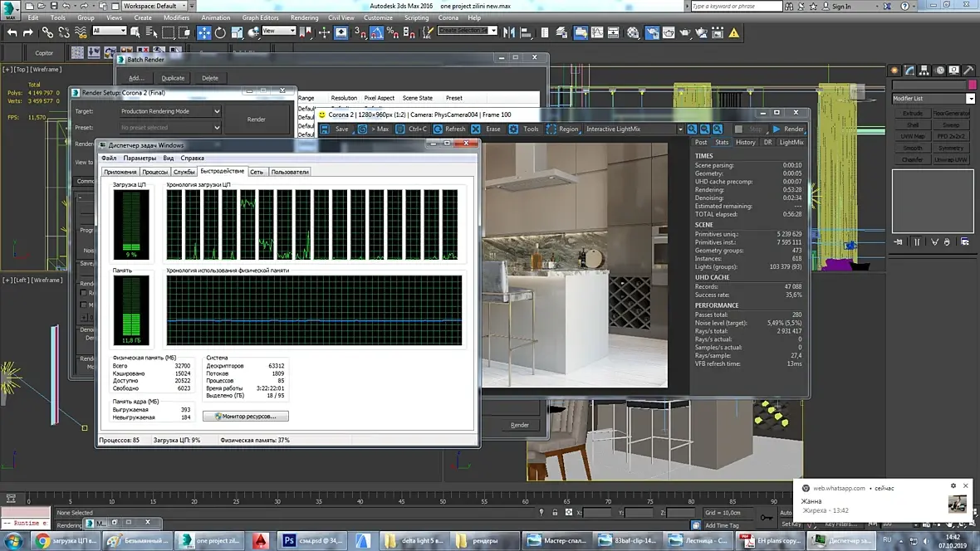Click the pink object color swatch
This screenshot has height=551, width=980.
click(972, 85)
